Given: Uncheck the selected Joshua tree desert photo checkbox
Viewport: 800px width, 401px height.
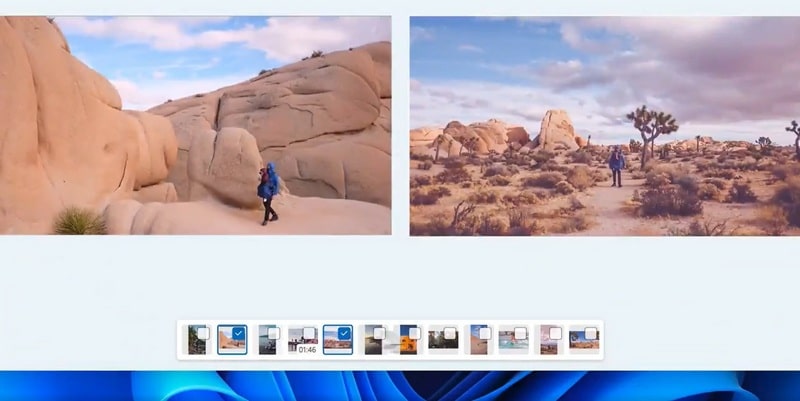Looking at the screenshot, I should pyautogui.click(x=344, y=333).
